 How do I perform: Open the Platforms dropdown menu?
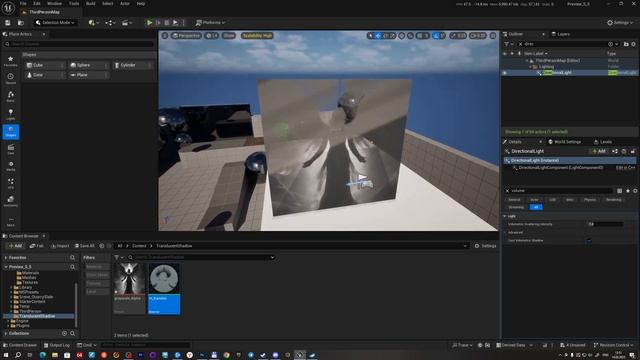211,23
